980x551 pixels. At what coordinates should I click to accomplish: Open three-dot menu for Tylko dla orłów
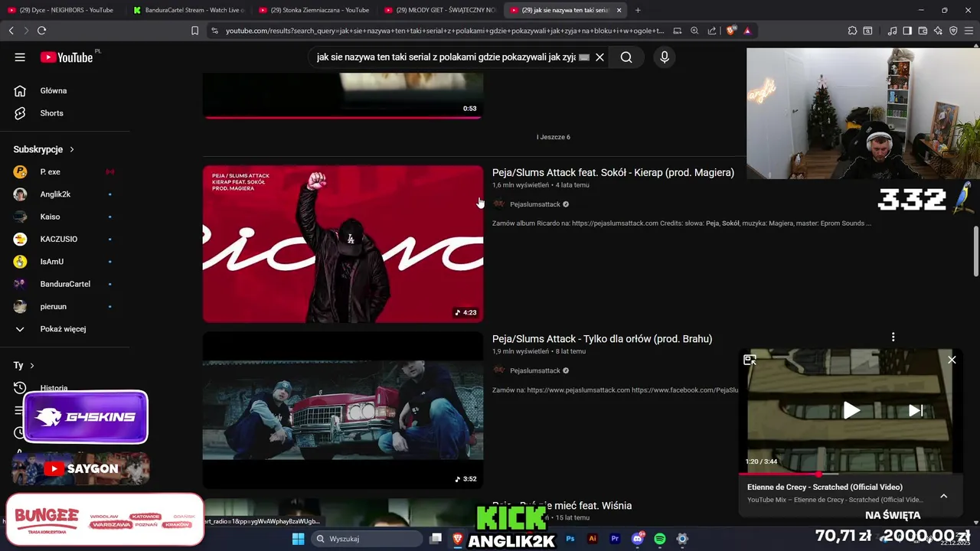(893, 337)
